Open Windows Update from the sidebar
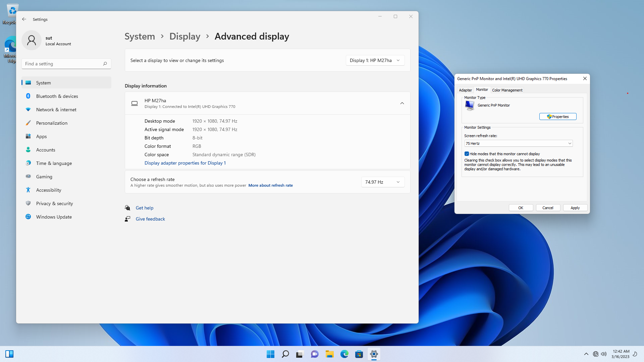Viewport: 644px width, 362px height. pyautogui.click(x=54, y=217)
